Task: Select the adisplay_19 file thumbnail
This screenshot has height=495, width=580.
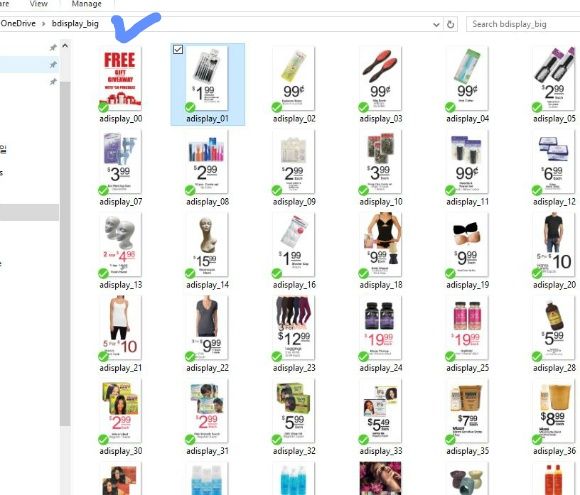Action: (x=467, y=244)
